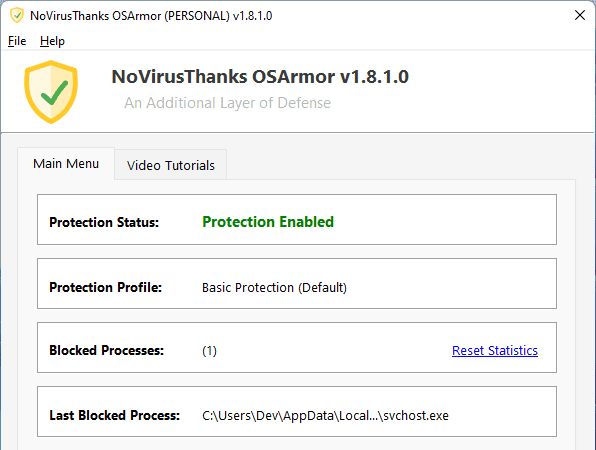Select the Main Menu tab
This screenshot has width=596, height=450.
pos(66,163)
